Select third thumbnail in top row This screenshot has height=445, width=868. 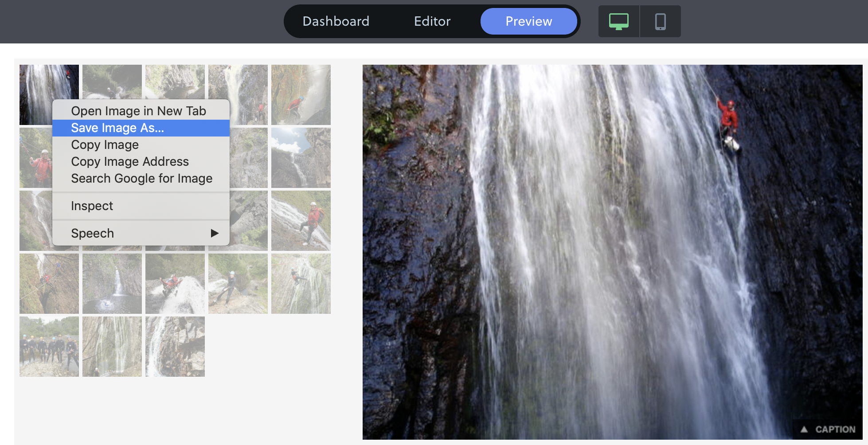[175, 82]
